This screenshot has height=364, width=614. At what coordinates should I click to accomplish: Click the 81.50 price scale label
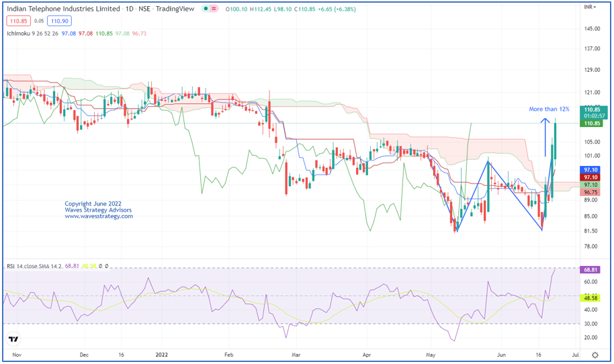click(x=591, y=231)
